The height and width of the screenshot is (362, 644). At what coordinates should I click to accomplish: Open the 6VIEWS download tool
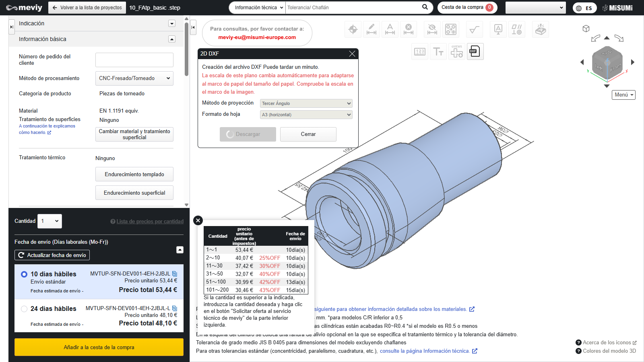[457, 51]
